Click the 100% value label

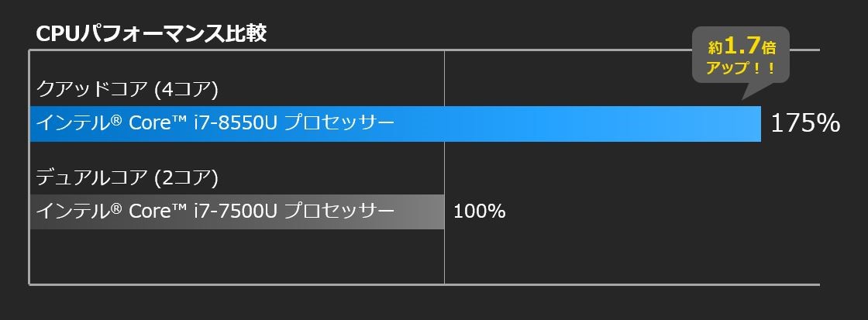pyautogui.click(x=480, y=212)
